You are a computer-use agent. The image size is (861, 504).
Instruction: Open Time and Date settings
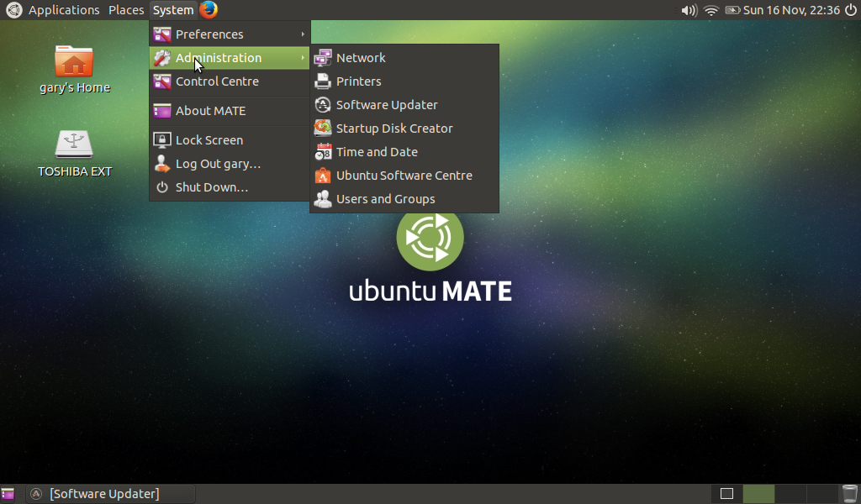pyautogui.click(x=404, y=152)
